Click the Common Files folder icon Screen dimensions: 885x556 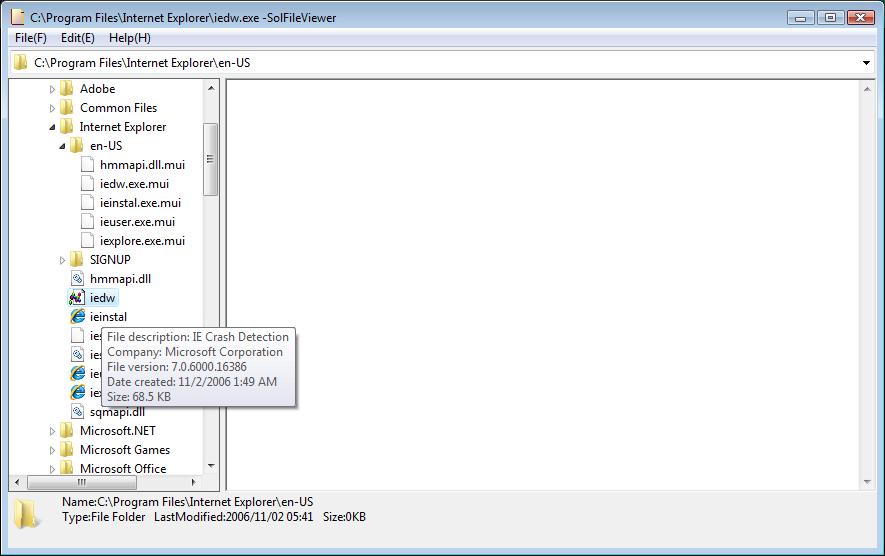click(67, 107)
